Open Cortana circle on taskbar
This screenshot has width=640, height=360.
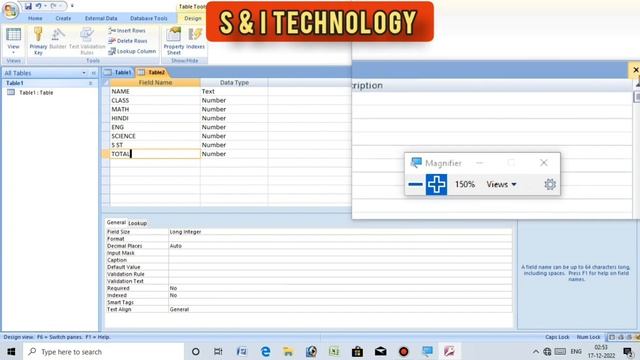(196, 351)
